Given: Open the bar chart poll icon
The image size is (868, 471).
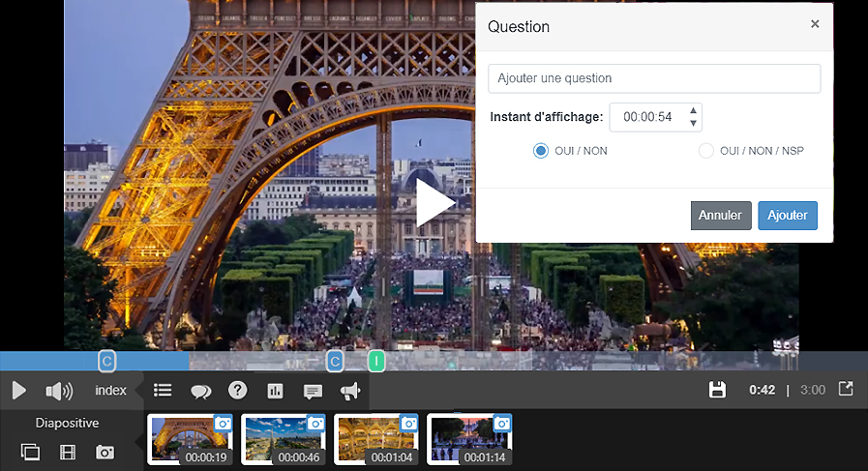Looking at the screenshot, I should (275, 391).
